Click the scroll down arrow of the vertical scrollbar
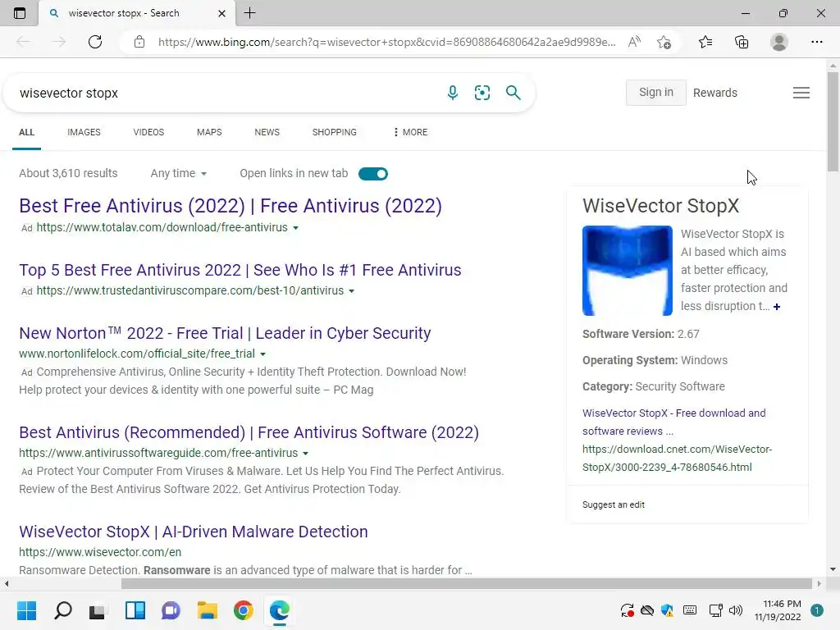The width and height of the screenshot is (840, 630). click(833, 569)
